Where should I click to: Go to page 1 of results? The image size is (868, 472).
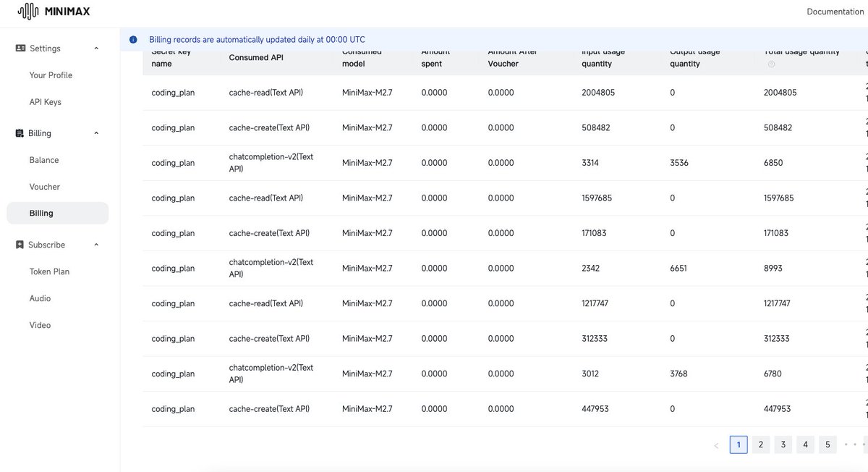pos(739,444)
